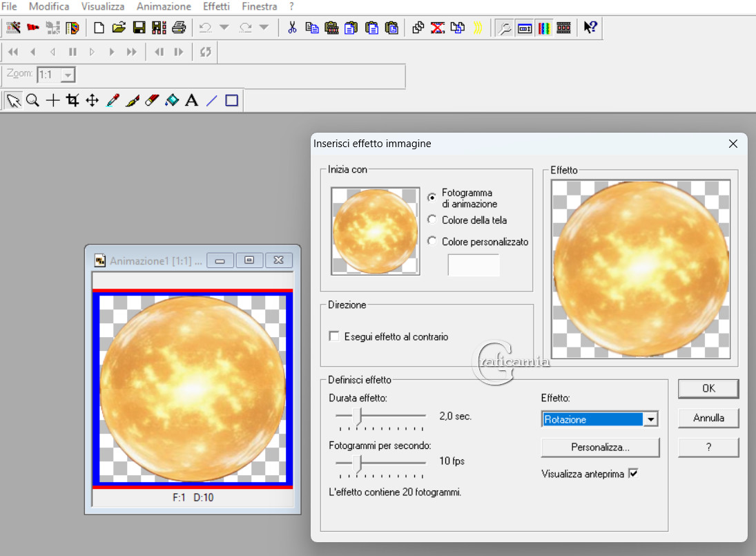The width and height of the screenshot is (756, 556).
Task: Click the Cut scissors icon
Action: tap(292, 28)
